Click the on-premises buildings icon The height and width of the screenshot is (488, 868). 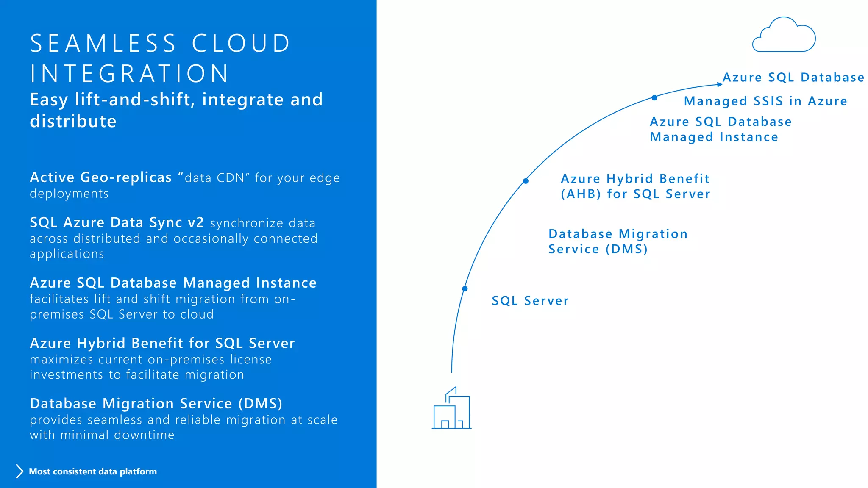[x=451, y=408]
